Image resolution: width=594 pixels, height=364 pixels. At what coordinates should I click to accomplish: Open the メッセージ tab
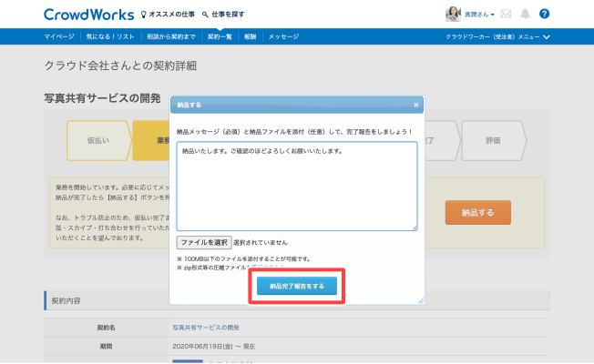[x=283, y=36]
